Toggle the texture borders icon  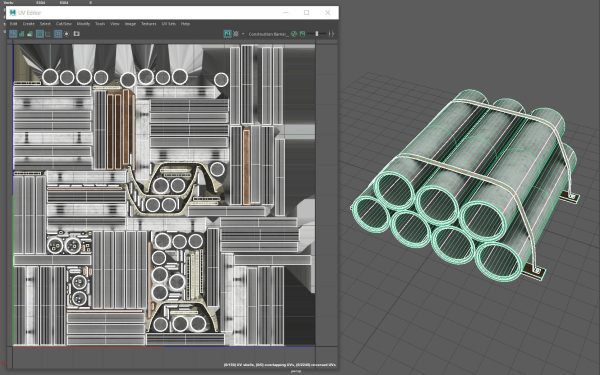click(x=39, y=34)
